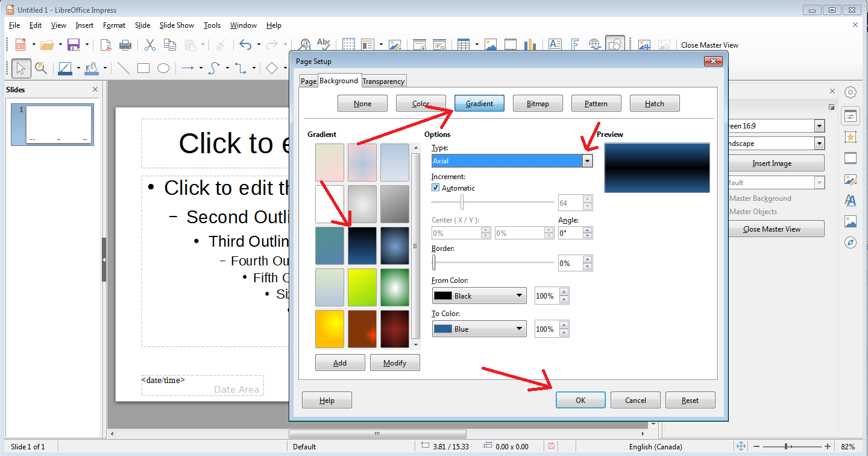Uncheck the Automatic increment checkbox
This screenshot has width=868, height=456.
point(436,188)
